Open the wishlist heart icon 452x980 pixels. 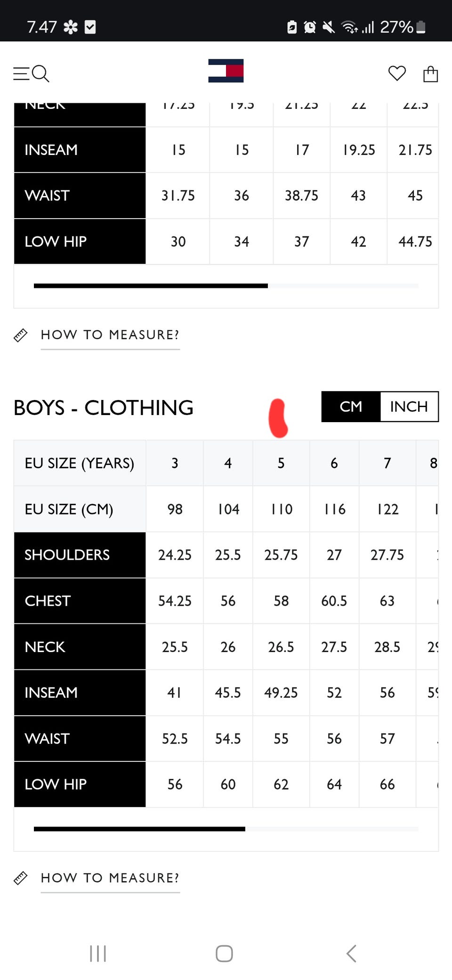click(x=397, y=73)
